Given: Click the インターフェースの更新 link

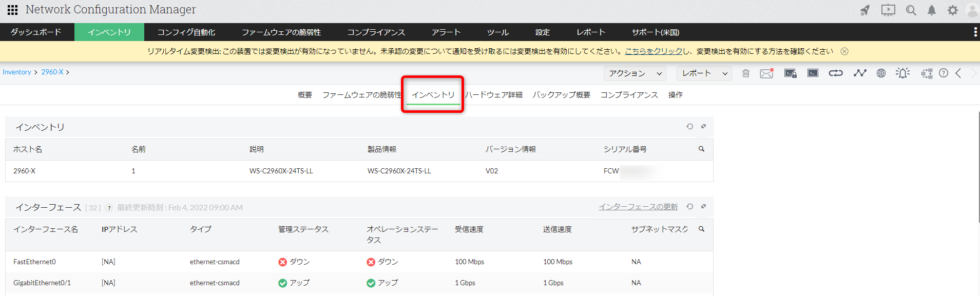Looking at the screenshot, I should (x=638, y=207).
